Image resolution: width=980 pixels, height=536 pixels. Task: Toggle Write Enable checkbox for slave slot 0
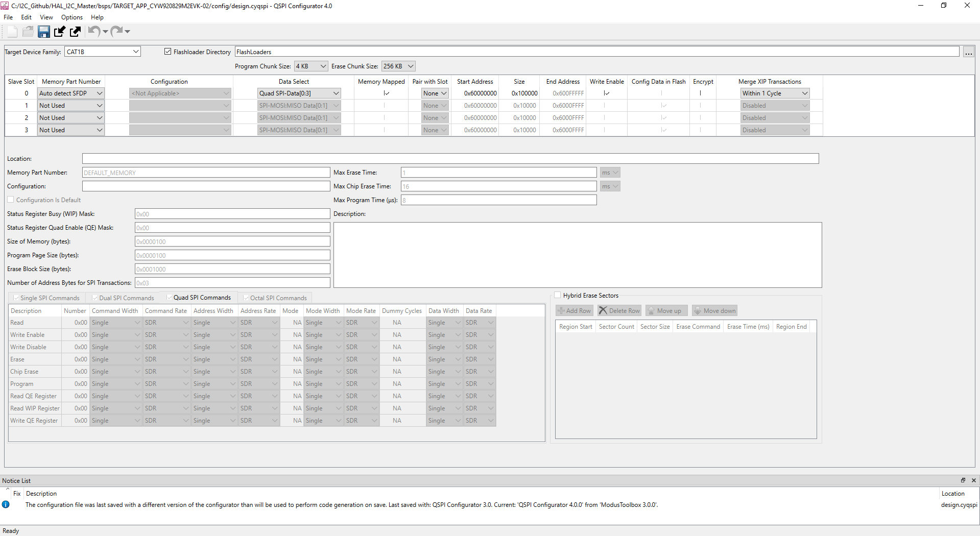pos(606,93)
